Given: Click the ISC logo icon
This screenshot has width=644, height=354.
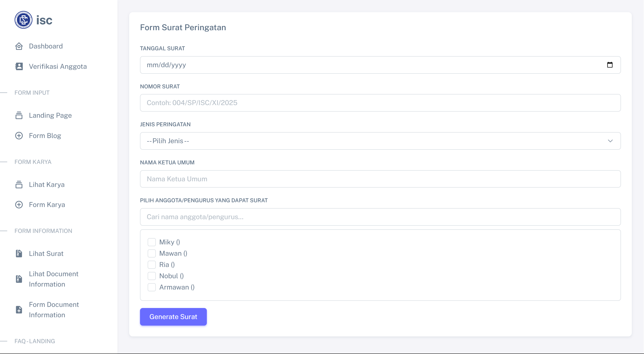Looking at the screenshot, I should 23,20.
